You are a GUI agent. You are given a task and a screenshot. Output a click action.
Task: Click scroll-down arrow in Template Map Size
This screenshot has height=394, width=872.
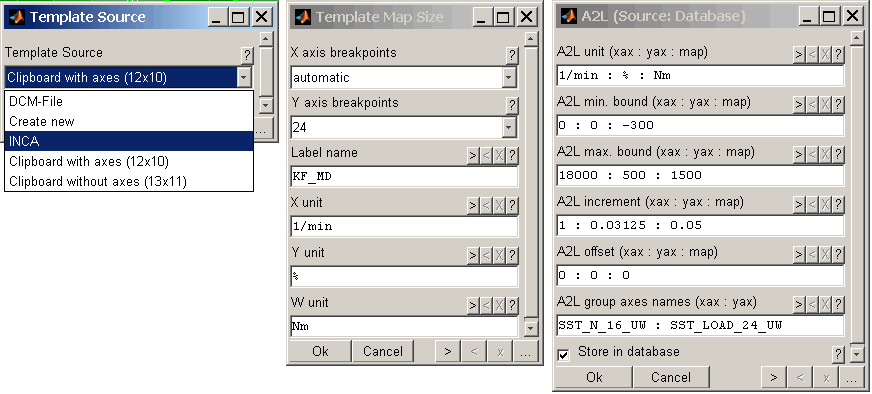[531, 328]
